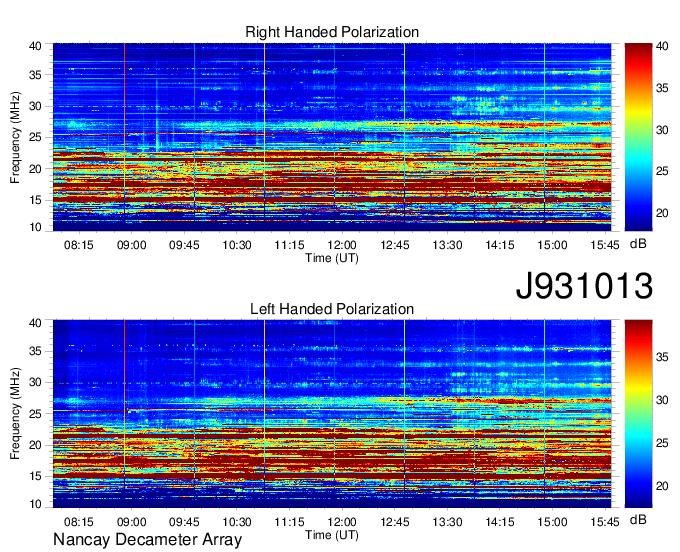Screen dimensions: 680x552
Task: Click the 12:45 tick of right-handed plot
Action: (x=395, y=245)
